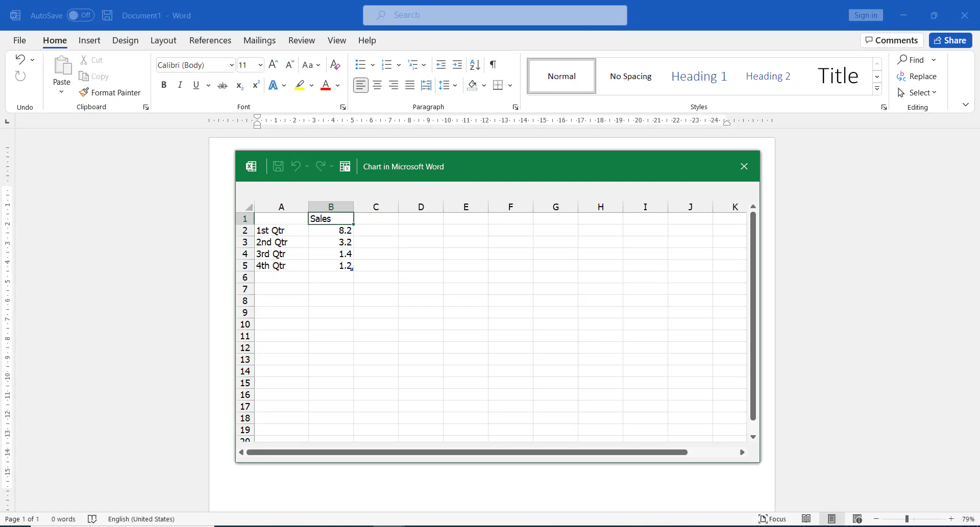The width and height of the screenshot is (980, 527).
Task: Click the Share button
Action: click(x=950, y=40)
